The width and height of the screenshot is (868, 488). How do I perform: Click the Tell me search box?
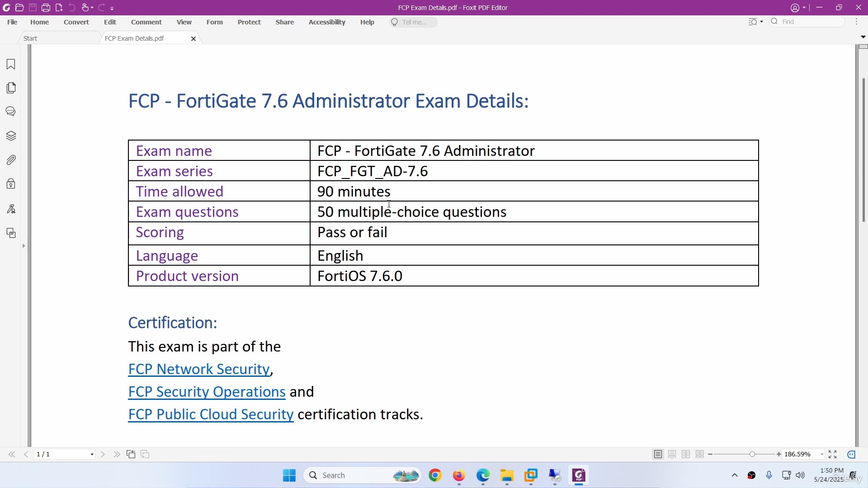pos(413,22)
